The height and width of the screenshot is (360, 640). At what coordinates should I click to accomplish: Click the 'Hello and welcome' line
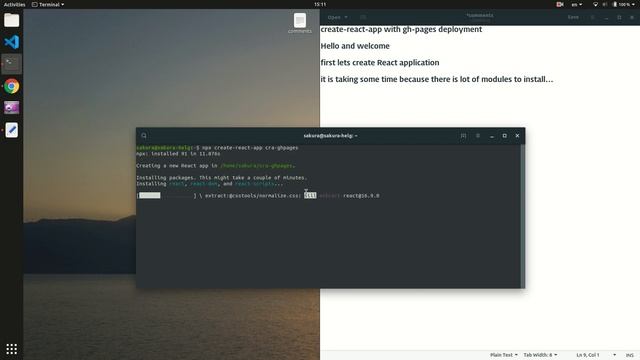355,46
